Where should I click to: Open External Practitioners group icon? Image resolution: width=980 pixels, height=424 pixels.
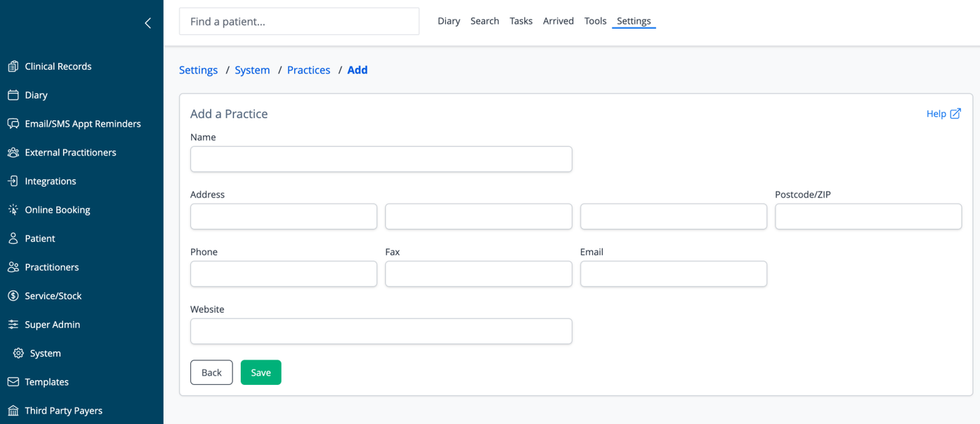(x=13, y=153)
